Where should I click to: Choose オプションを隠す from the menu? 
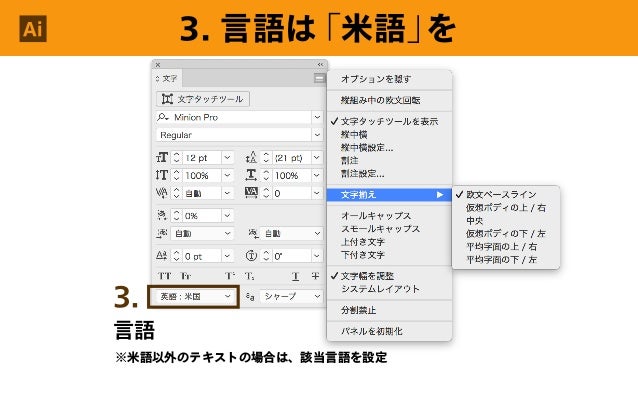389,79
